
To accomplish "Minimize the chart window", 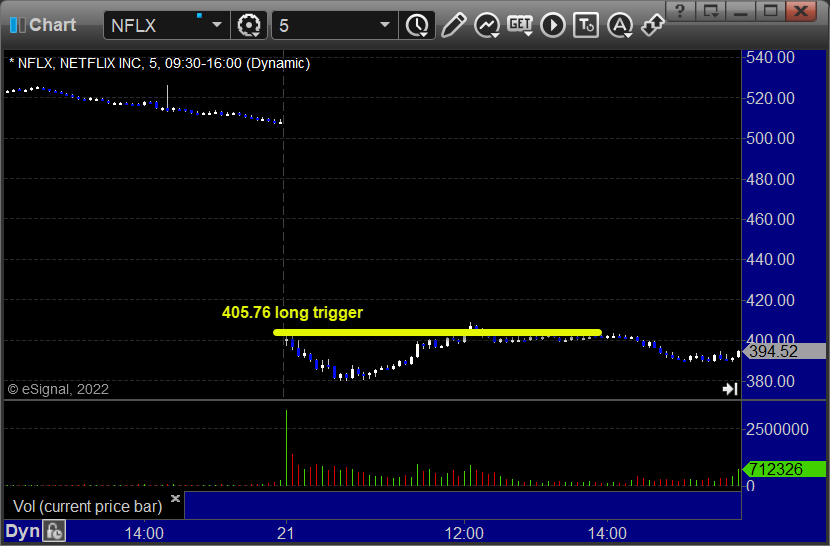I will click(x=741, y=11).
